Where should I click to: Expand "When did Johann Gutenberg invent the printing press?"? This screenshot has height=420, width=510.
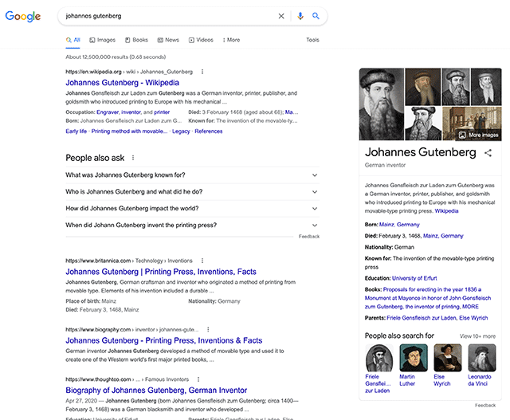[x=191, y=225]
